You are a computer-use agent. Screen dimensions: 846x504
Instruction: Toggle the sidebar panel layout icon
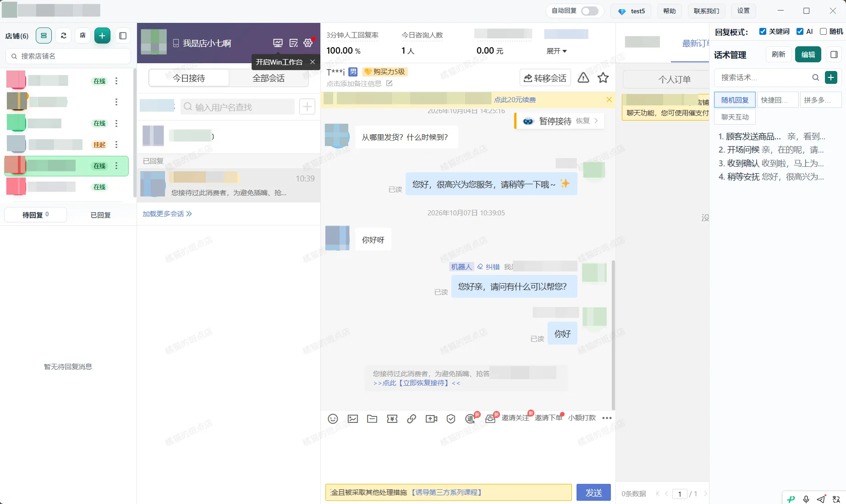tap(123, 36)
